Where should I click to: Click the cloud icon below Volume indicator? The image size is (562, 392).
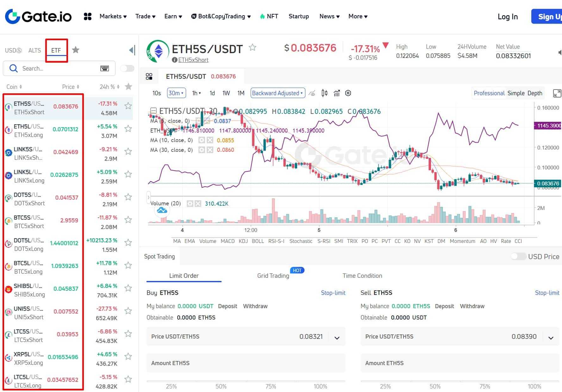(x=162, y=210)
